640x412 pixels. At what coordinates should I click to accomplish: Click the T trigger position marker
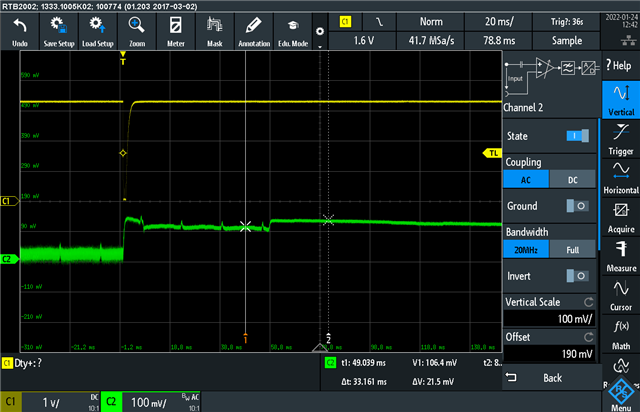pyautogui.click(x=123, y=58)
